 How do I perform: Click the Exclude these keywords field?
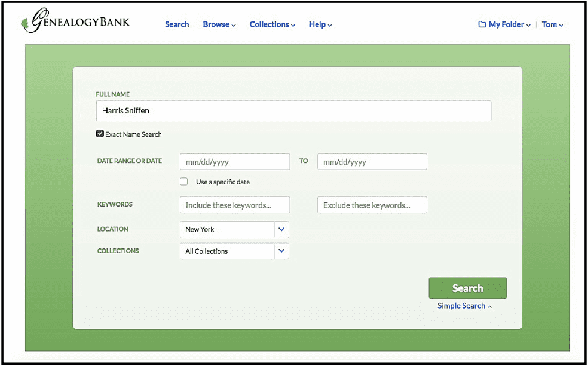372,205
